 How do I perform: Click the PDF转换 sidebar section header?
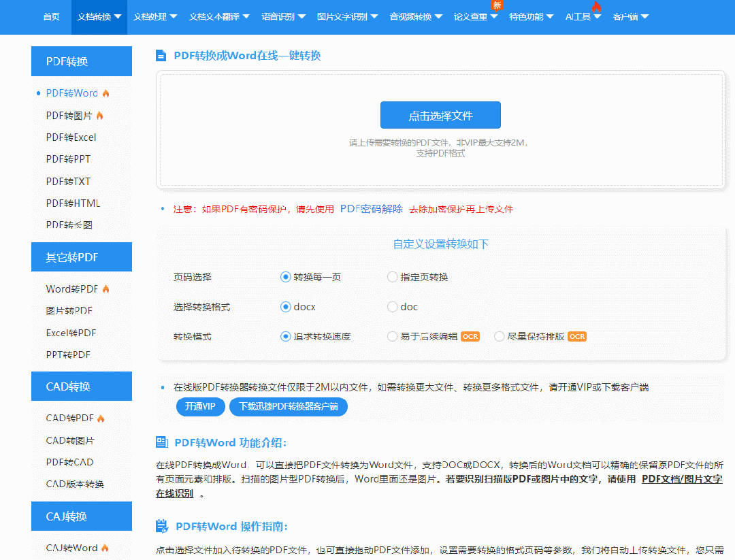82,61
